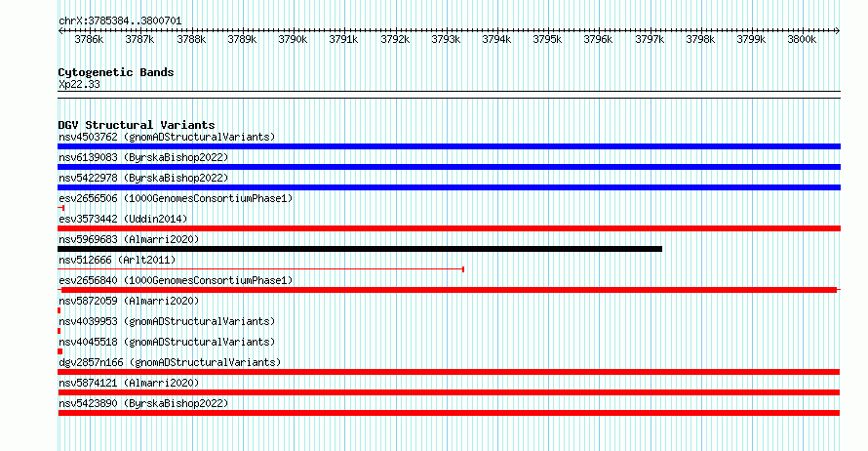868x451 pixels.
Task: Click the chrX:3785384..3800701 region label
Action: 120,20
